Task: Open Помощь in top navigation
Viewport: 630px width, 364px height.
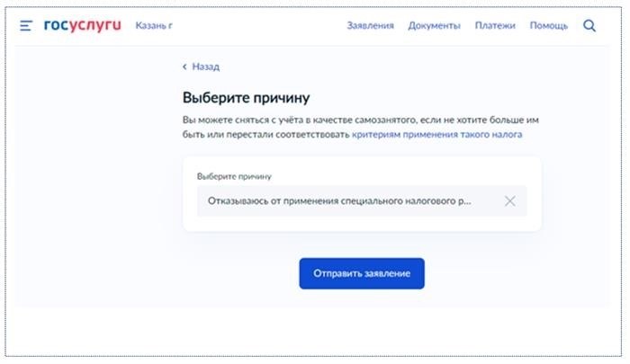Action: (x=549, y=26)
